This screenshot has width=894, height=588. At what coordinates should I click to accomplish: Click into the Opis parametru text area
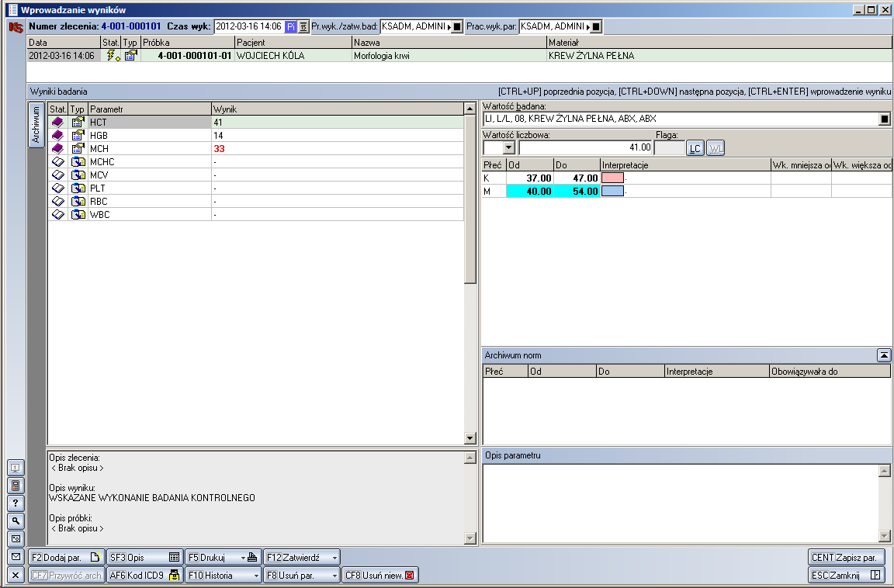pyautogui.click(x=680, y=503)
